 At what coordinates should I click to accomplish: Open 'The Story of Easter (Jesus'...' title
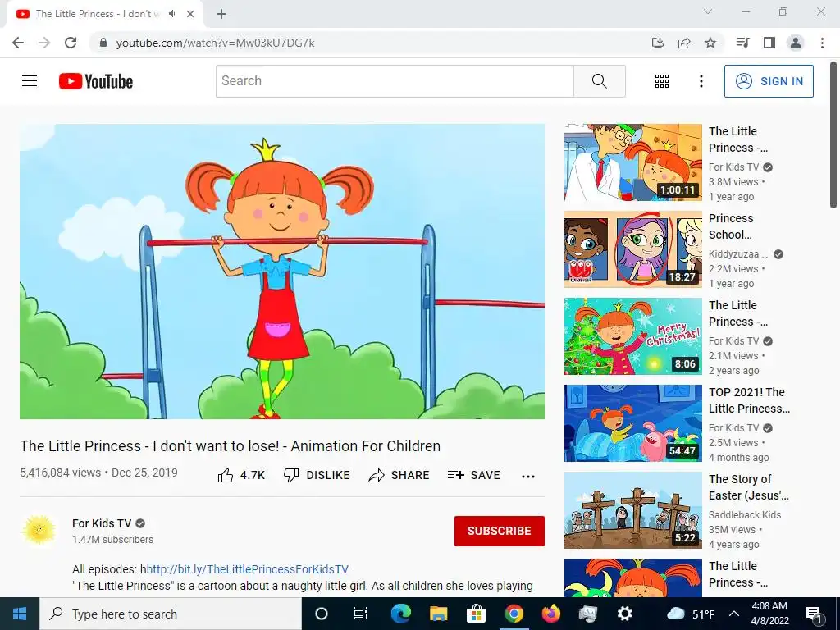click(748, 487)
